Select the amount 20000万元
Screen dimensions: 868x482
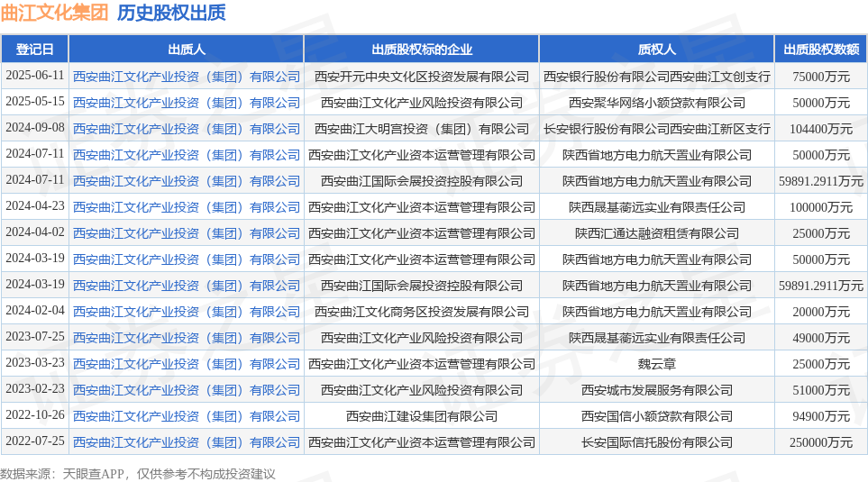coord(821,312)
